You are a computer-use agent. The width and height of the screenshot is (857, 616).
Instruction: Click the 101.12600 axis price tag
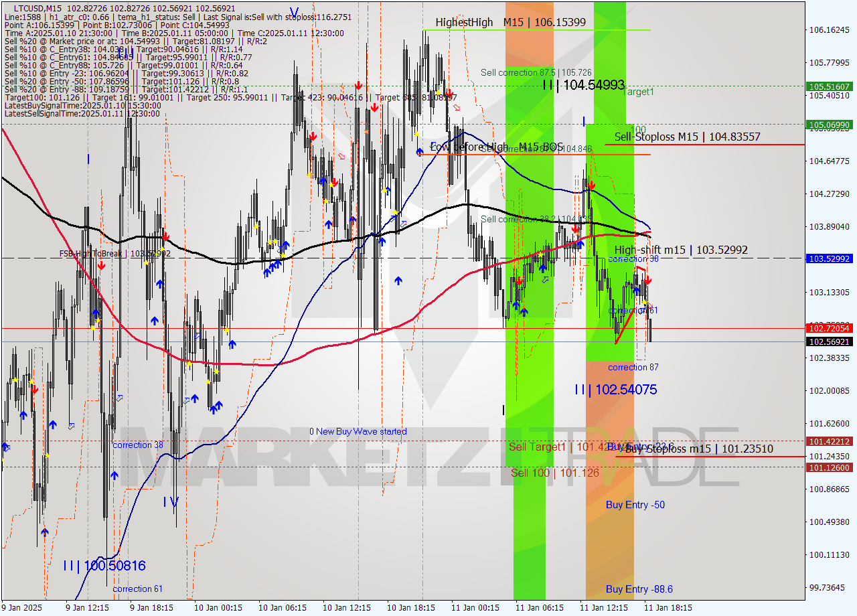click(x=830, y=467)
